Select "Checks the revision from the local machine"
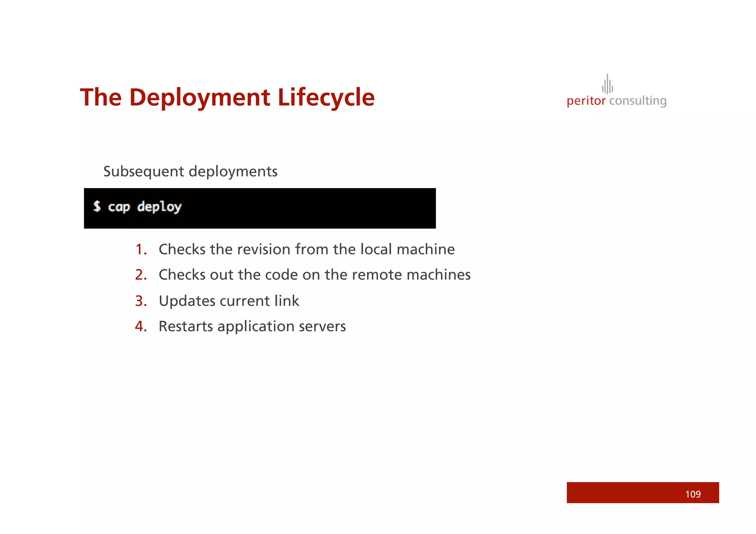 tap(307, 249)
